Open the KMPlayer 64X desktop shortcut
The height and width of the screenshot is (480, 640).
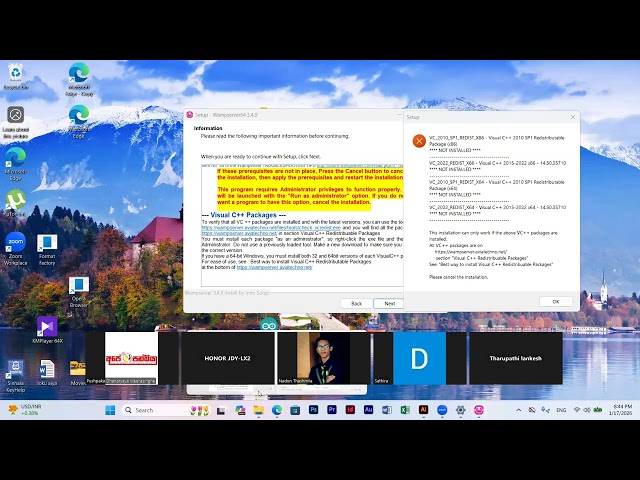(47, 330)
